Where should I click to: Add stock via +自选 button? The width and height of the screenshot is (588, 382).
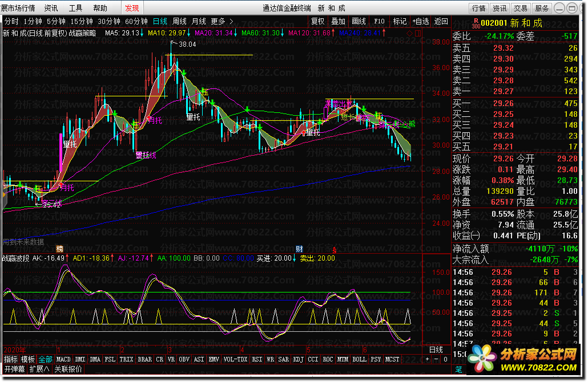pos(421,21)
